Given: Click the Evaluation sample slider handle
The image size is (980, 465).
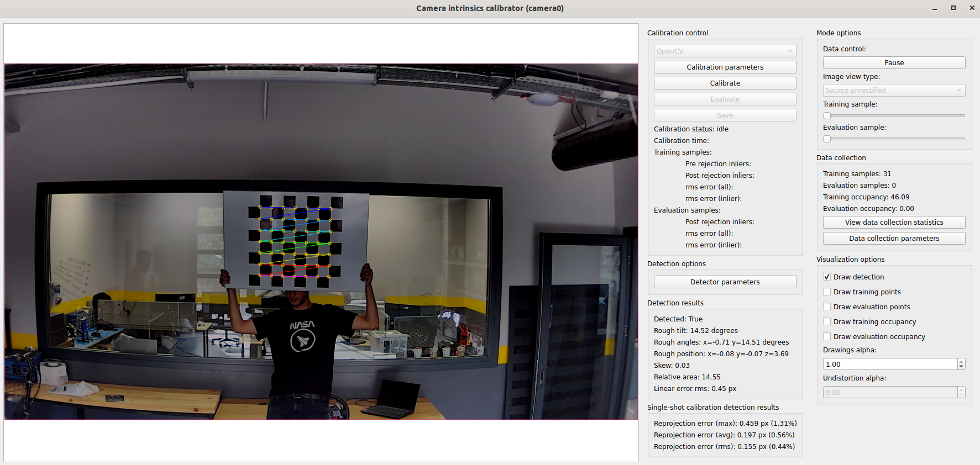Looking at the screenshot, I should (827, 139).
